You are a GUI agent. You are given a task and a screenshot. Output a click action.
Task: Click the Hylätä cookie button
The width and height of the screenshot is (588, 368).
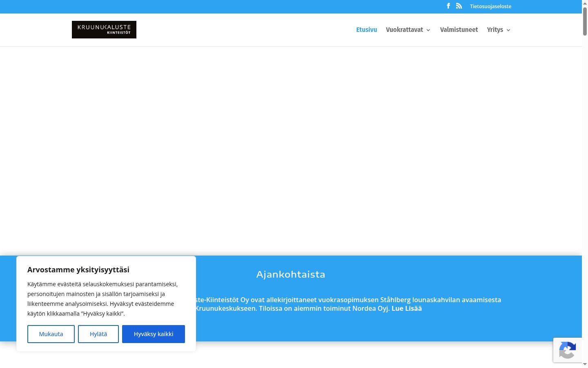98,334
